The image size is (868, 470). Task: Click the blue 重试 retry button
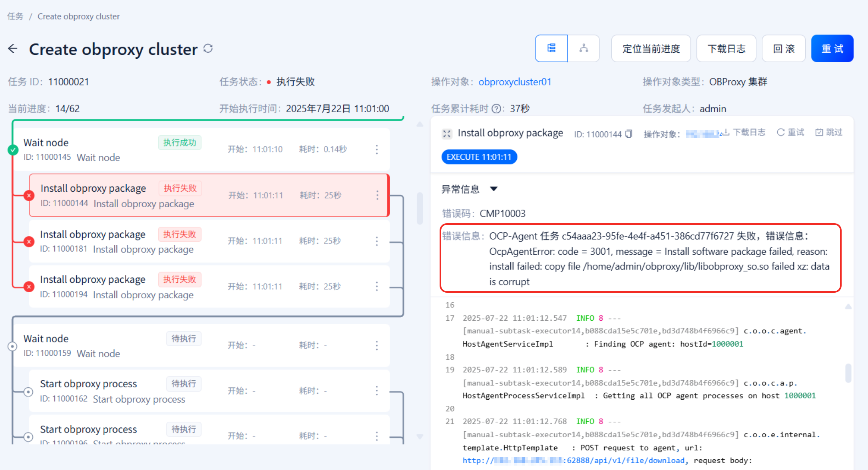[832, 48]
